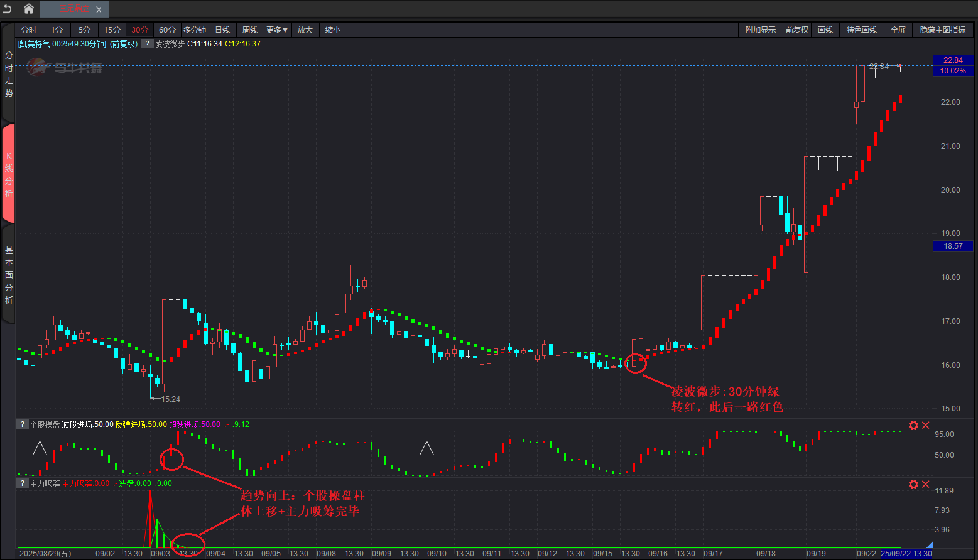Open 分时走势 side tab
The image size is (978, 560).
[x=9, y=74]
